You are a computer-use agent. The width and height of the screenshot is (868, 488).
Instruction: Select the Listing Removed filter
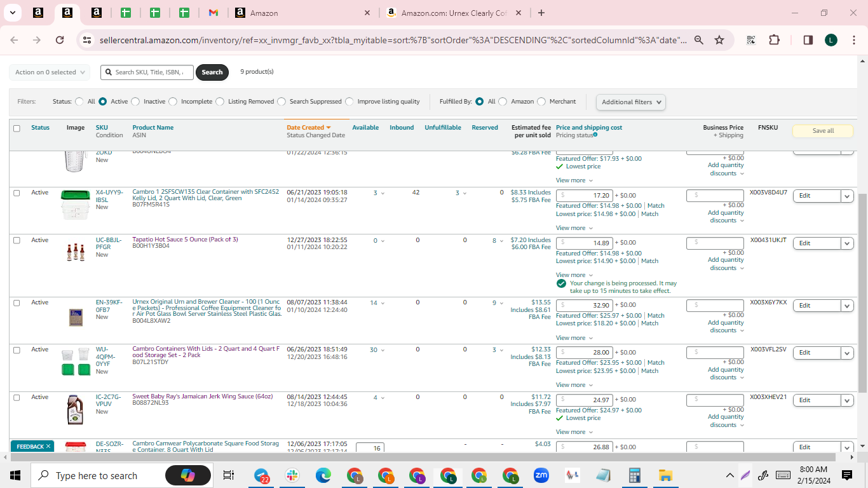(x=220, y=102)
